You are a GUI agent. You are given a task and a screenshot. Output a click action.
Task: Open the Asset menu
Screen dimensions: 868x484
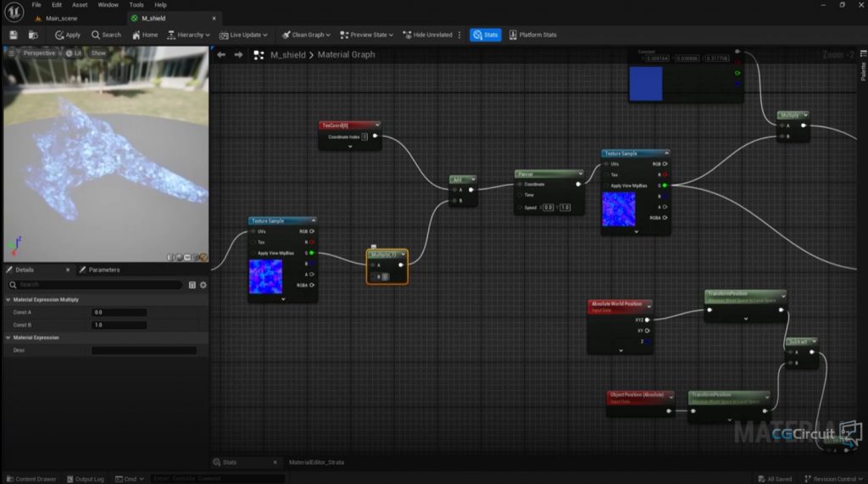pos(80,5)
